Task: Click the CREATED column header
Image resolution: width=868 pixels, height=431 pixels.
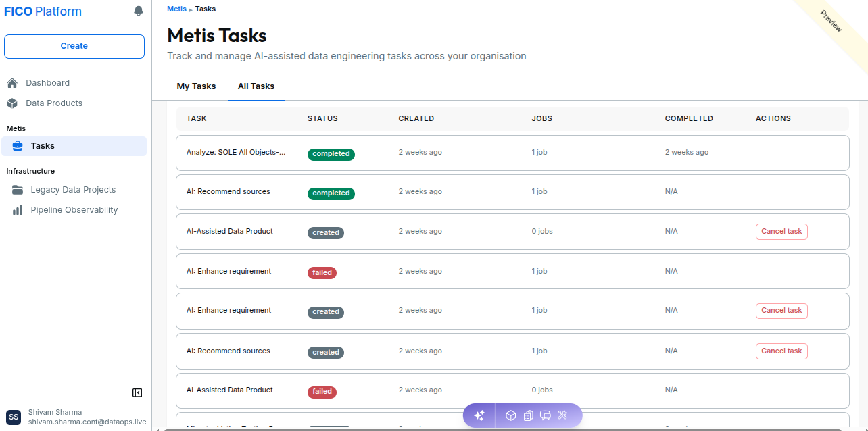Action: click(x=416, y=118)
